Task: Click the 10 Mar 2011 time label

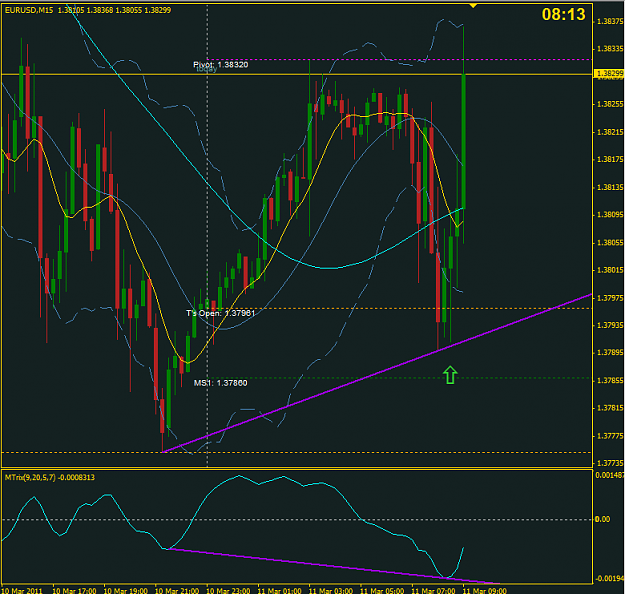Action: 22,590
